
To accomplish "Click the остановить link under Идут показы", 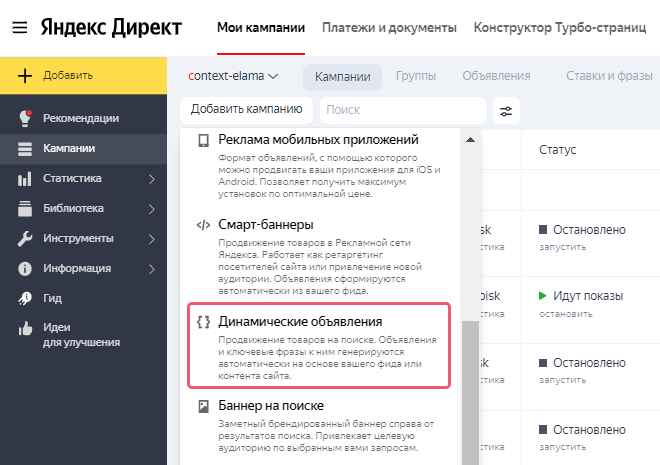I will [x=566, y=314].
